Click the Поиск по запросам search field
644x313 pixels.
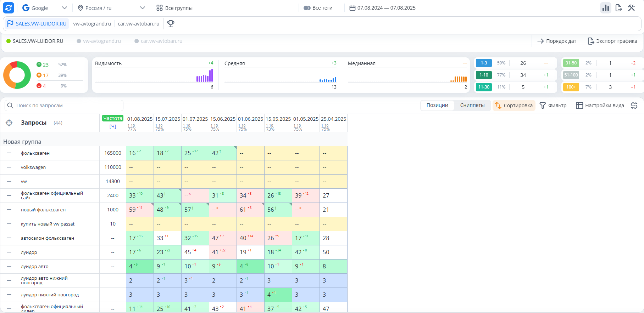click(x=64, y=106)
